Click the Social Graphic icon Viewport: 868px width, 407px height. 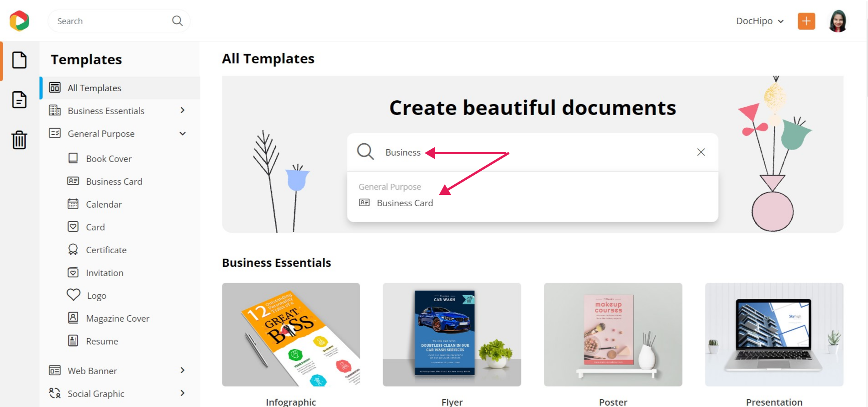click(x=55, y=393)
